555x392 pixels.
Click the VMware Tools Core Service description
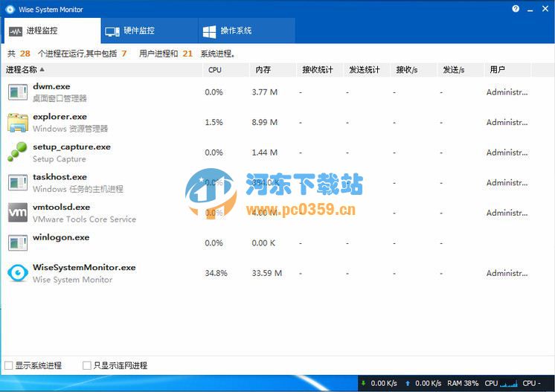tap(84, 219)
